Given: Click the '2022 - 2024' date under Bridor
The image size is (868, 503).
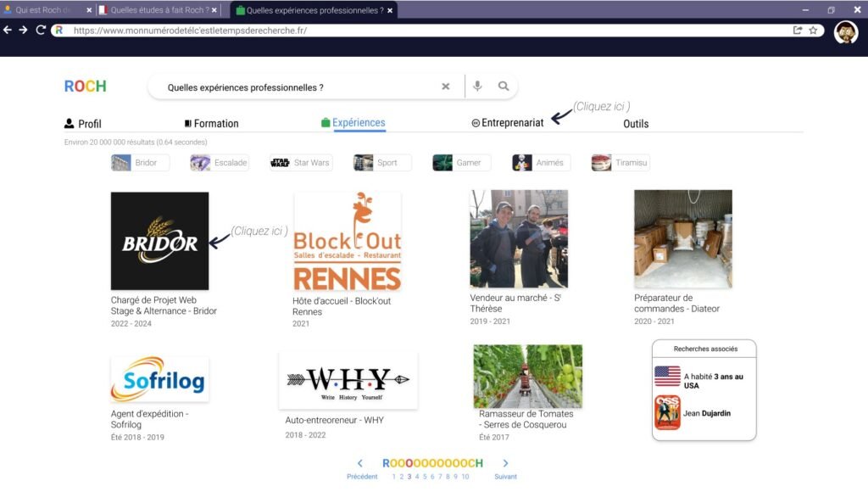Looking at the screenshot, I should pyautogui.click(x=131, y=323).
